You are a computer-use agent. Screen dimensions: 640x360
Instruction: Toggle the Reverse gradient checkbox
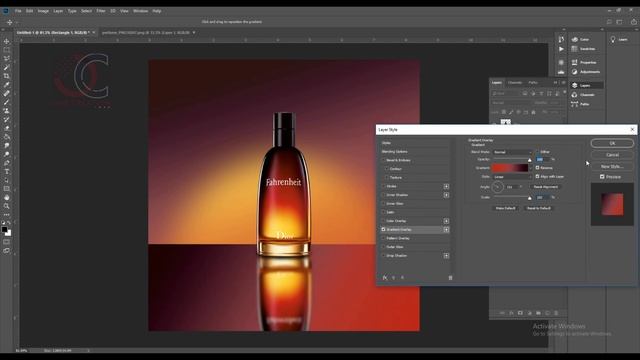(x=537, y=168)
